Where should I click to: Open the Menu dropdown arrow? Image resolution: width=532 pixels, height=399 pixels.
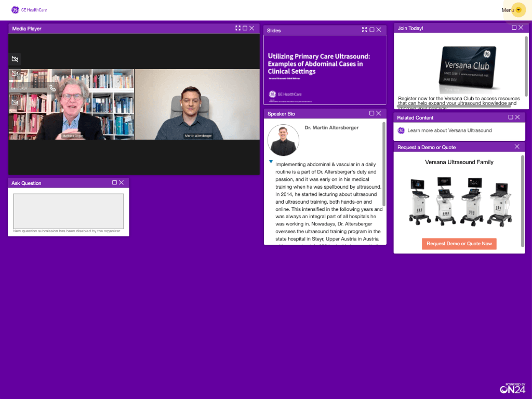coord(518,10)
